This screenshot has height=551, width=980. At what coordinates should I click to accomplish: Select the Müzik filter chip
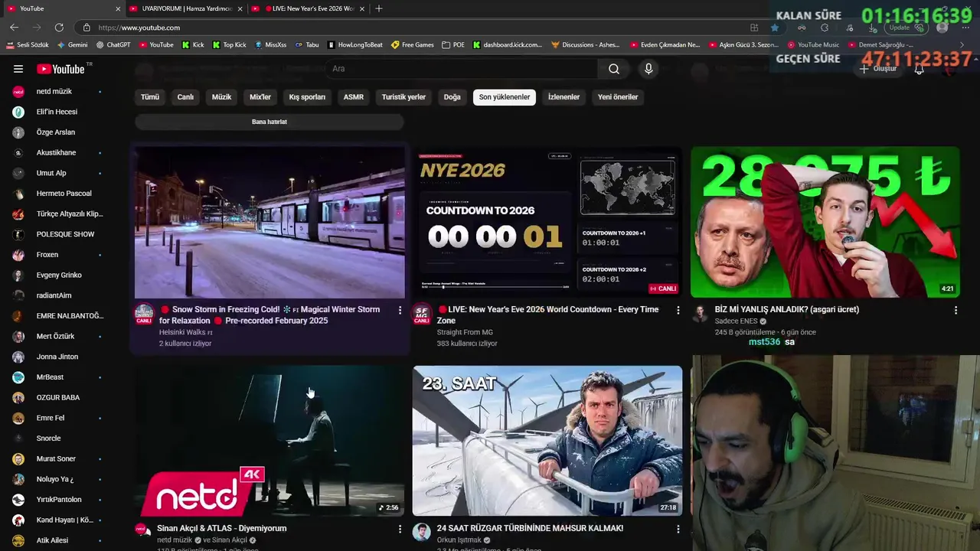pyautogui.click(x=221, y=97)
